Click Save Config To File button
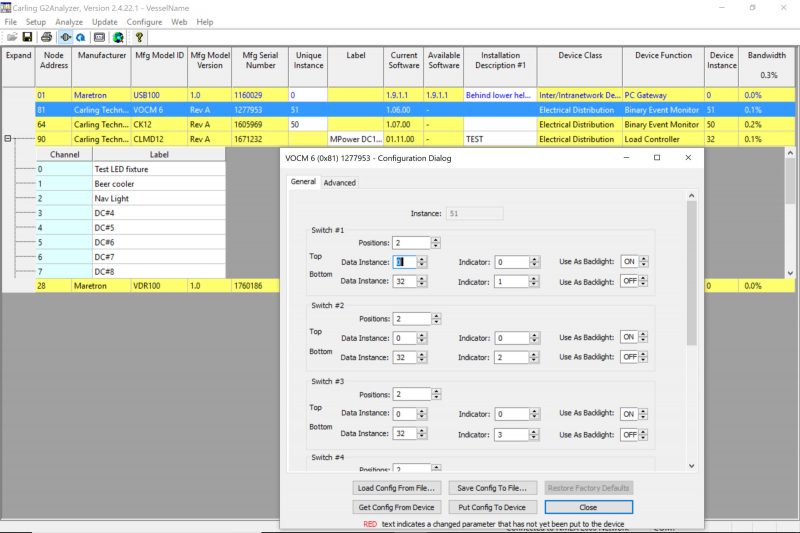Screen dimensions: 800x533 click(x=492, y=488)
